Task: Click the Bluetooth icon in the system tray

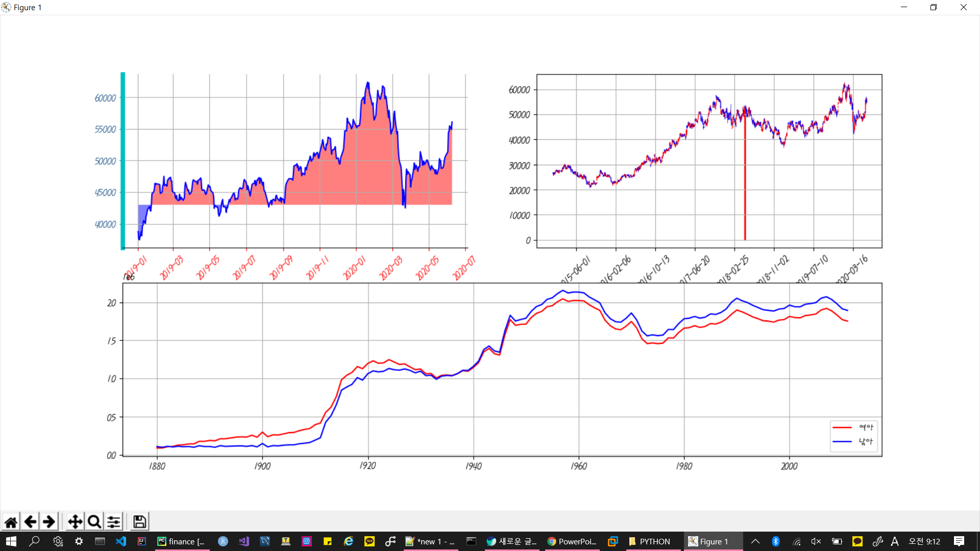Action: [776, 541]
